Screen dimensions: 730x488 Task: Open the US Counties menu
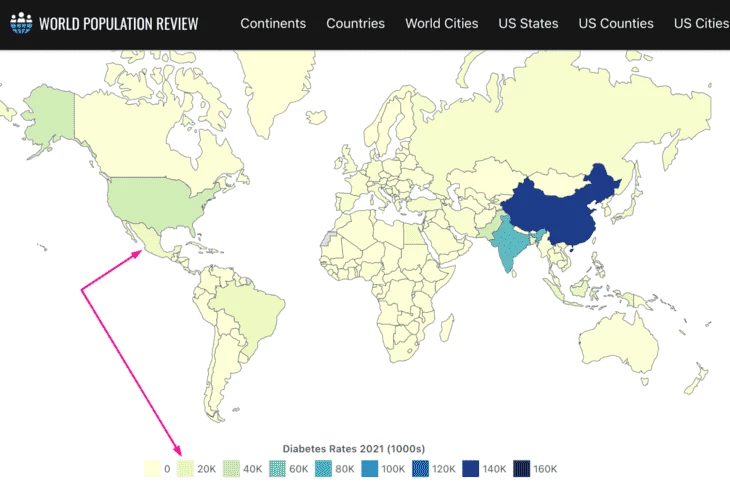point(615,23)
